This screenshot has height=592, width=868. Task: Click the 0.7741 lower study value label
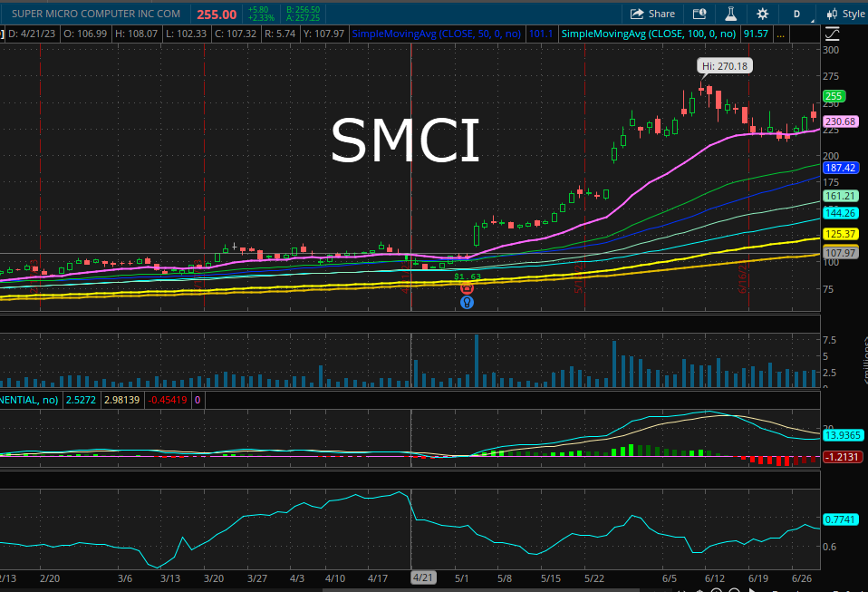click(840, 519)
